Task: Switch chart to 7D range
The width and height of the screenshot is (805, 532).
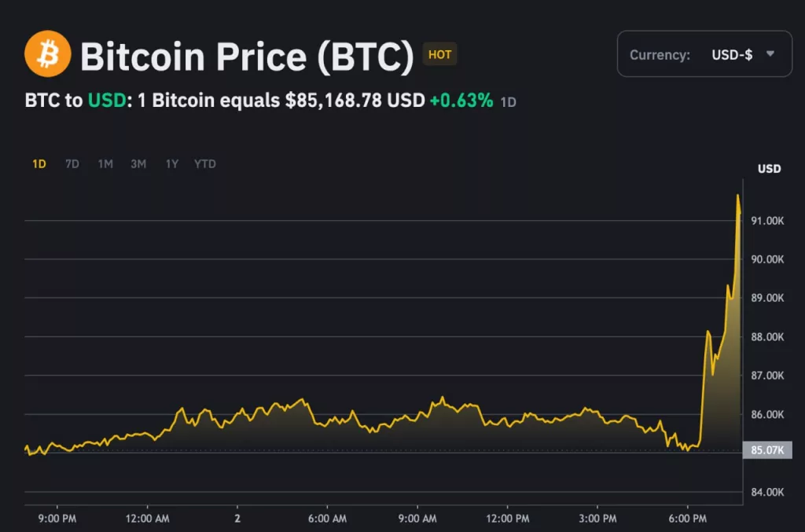Action: (72, 164)
